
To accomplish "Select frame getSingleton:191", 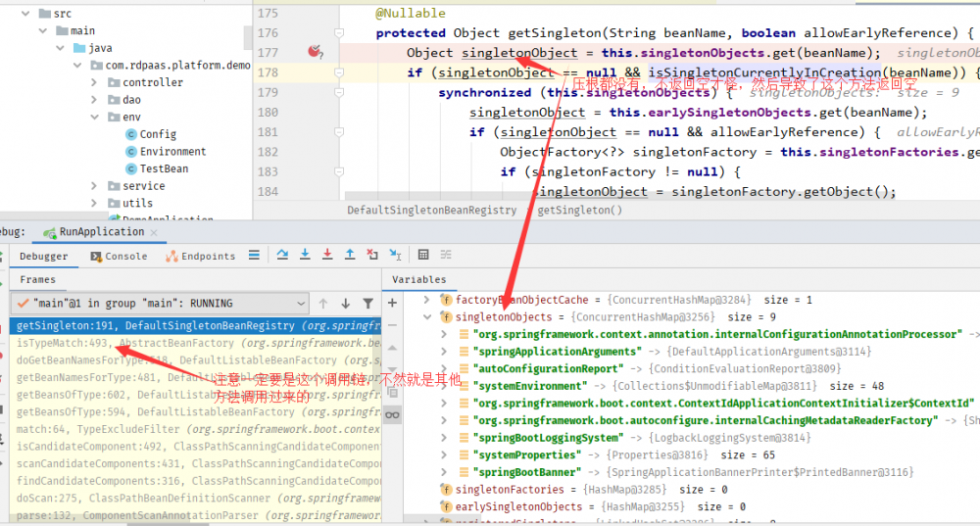I will pyautogui.click(x=195, y=325).
